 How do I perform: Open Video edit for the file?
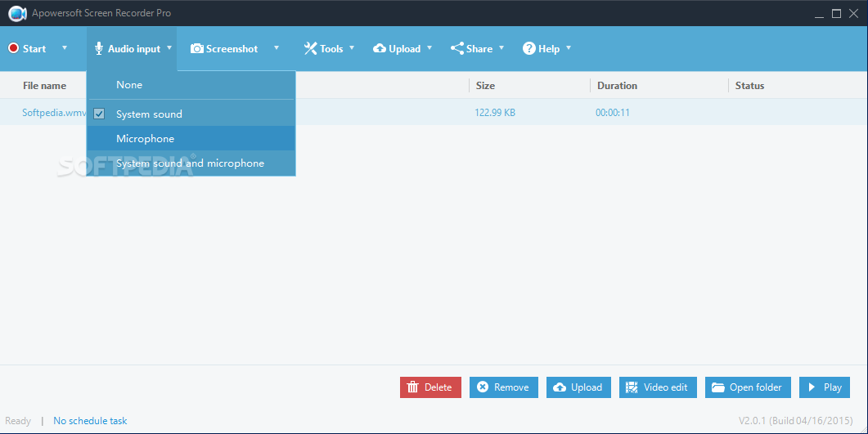658,387
